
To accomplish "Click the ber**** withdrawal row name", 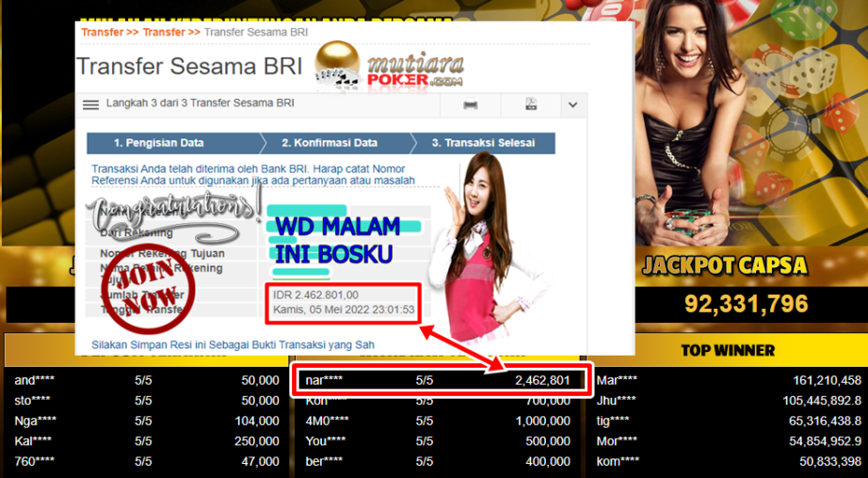I will pyautogui.click(x=324, y=461).
